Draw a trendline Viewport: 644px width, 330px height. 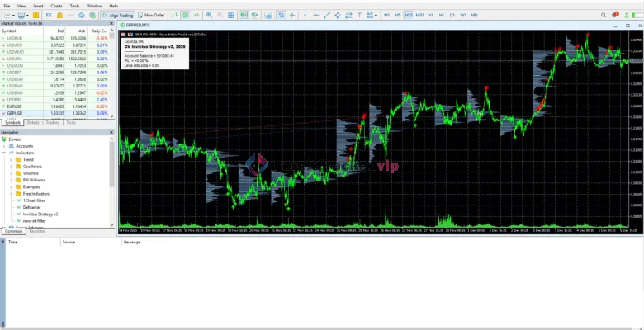327,15
